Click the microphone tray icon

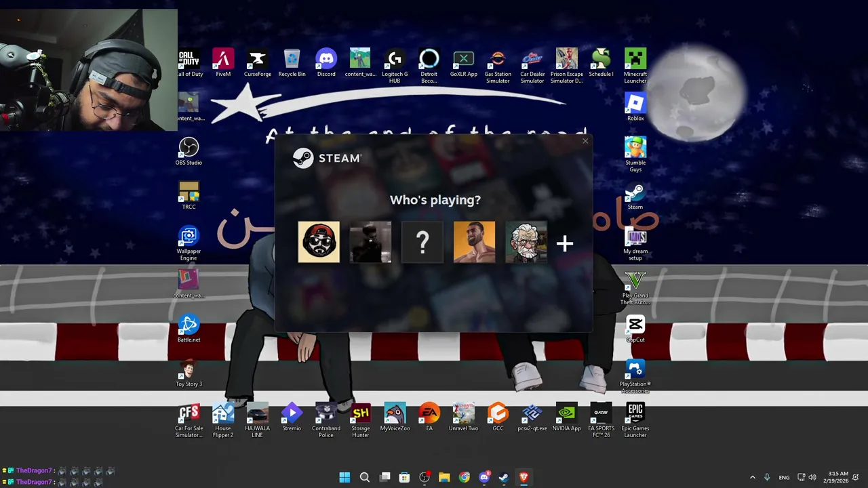tap(767, 477)
